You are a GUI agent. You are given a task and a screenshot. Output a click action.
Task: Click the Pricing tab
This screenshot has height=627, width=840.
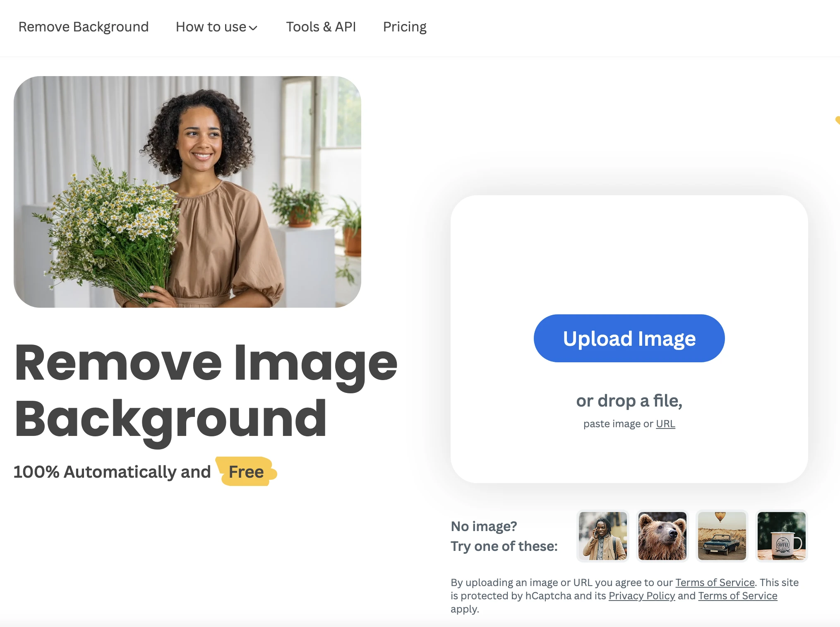[x=405, y=27]
